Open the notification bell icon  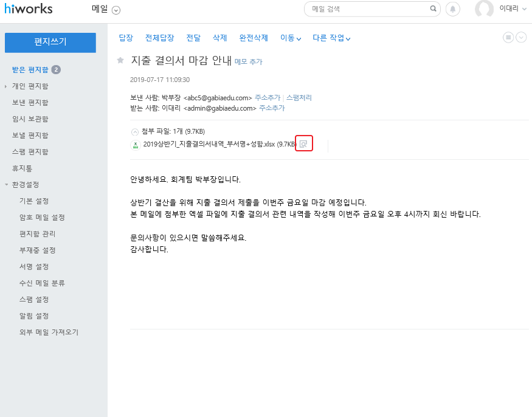[x=453, y=9]
